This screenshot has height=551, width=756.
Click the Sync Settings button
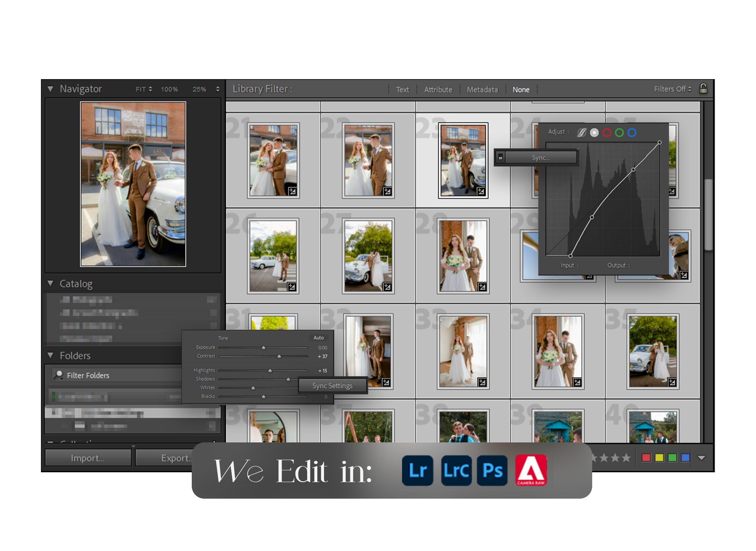pyautogui.click(x=332, y=386)
